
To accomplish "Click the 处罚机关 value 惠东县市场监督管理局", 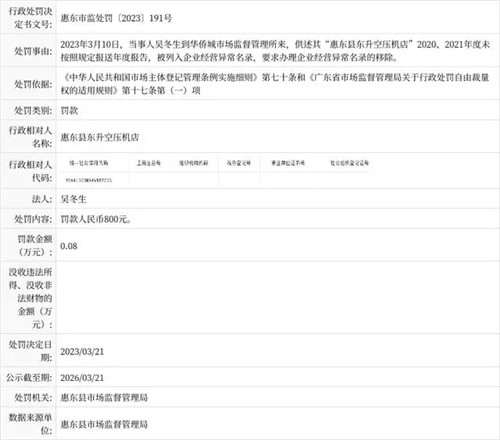I will pos(104,397).
